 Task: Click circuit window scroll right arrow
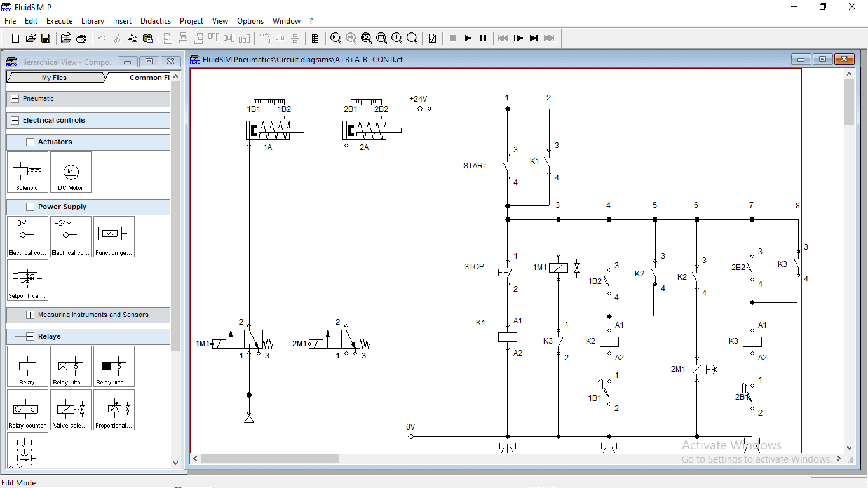pyautogui.click(x=839, y=458)
